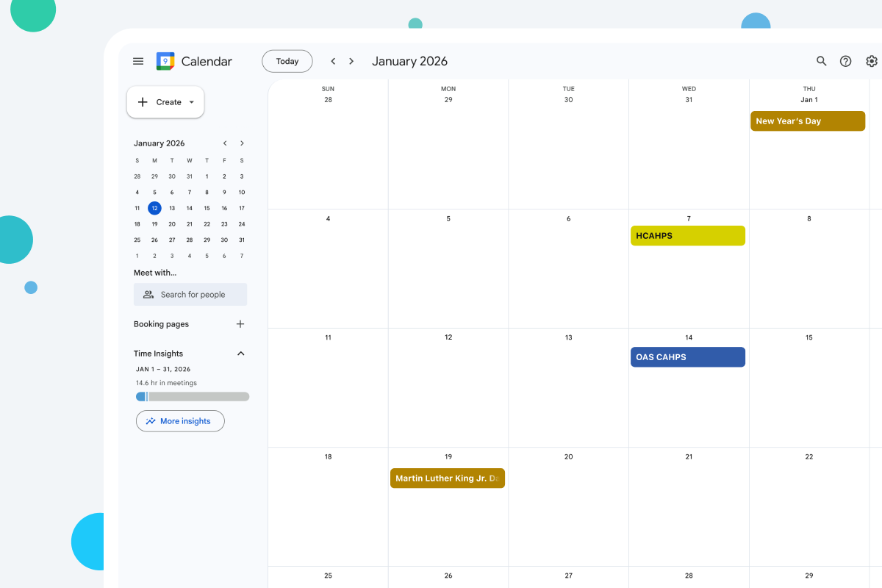Open the New Year's Day event
This screenshot has width=882, height=588.
807,121
